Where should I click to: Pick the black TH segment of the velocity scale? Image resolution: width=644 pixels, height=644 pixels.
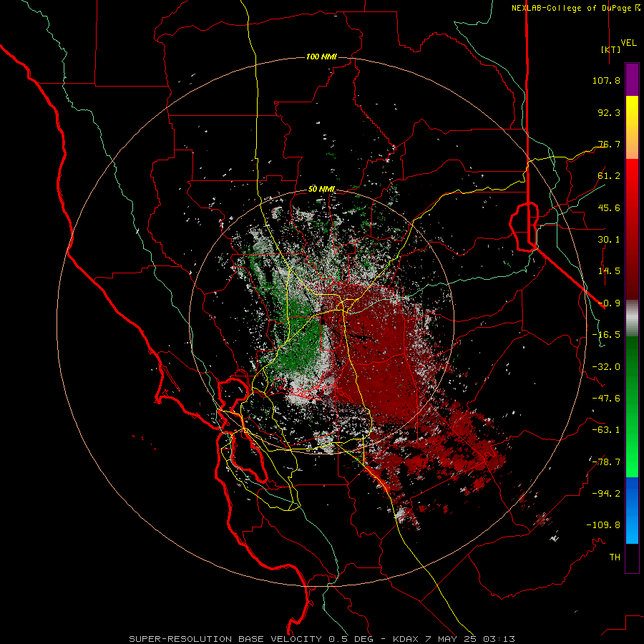[x=632, y=557]
